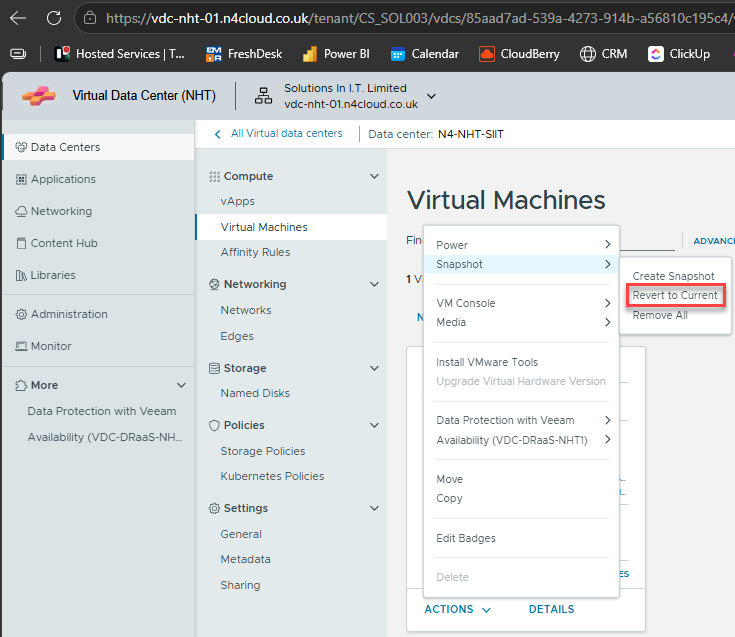Image resolution: width=735 pixels, height=637 pixels.
Task: Click the More puzzle-piece icon
Action: [21, 385]
